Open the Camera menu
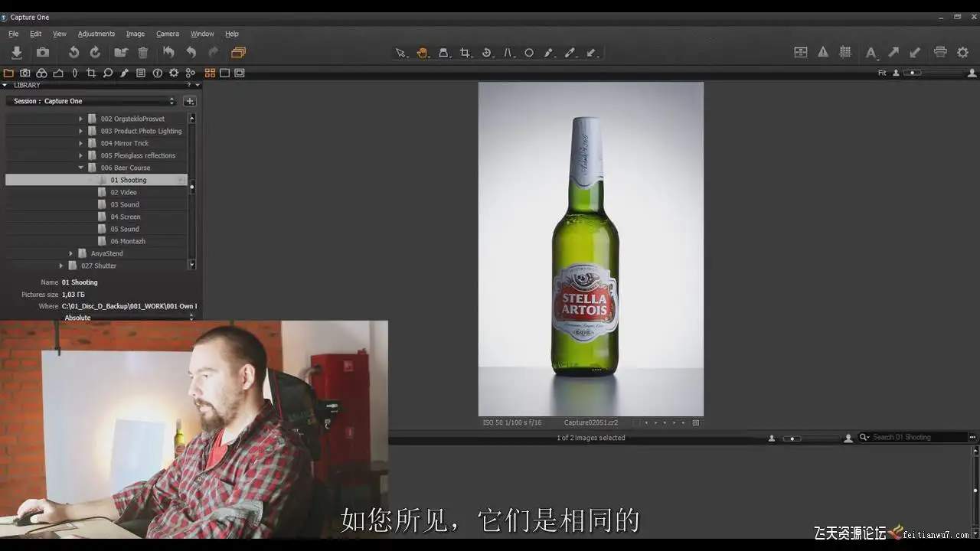The width and height of the screenshot is (980, 551). [x=168, y=34]
